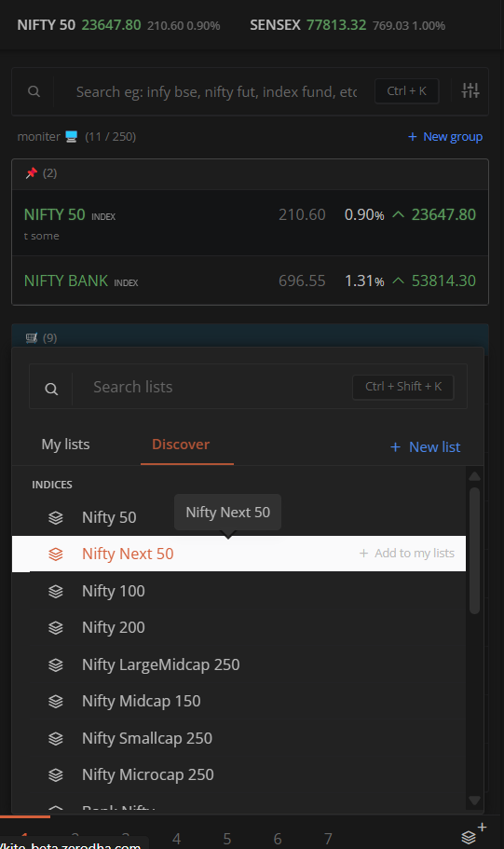The height and width of the screenshot is (849, 504).
Task: Click the stack icon beside Nifty Midcap 150
Action: (56, 701)
